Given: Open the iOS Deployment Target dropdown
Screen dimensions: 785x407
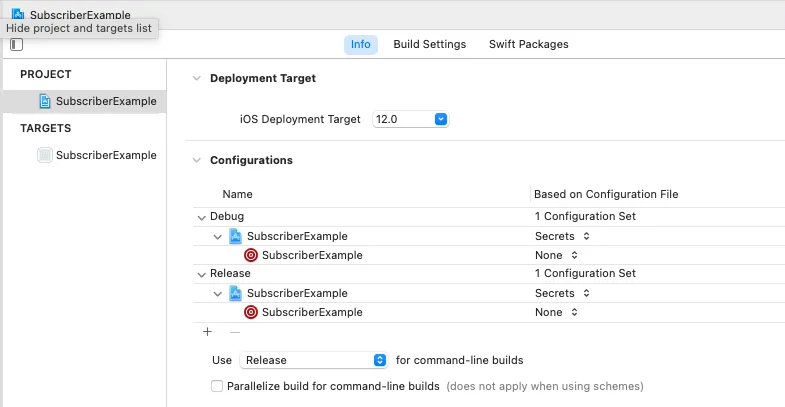Looking at the screenshot, I should coord(411,119).
